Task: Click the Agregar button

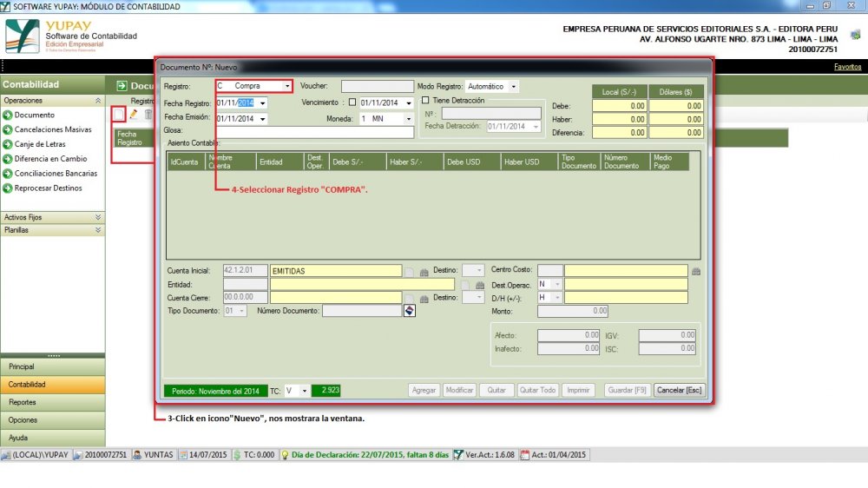Action: [424, 390]
